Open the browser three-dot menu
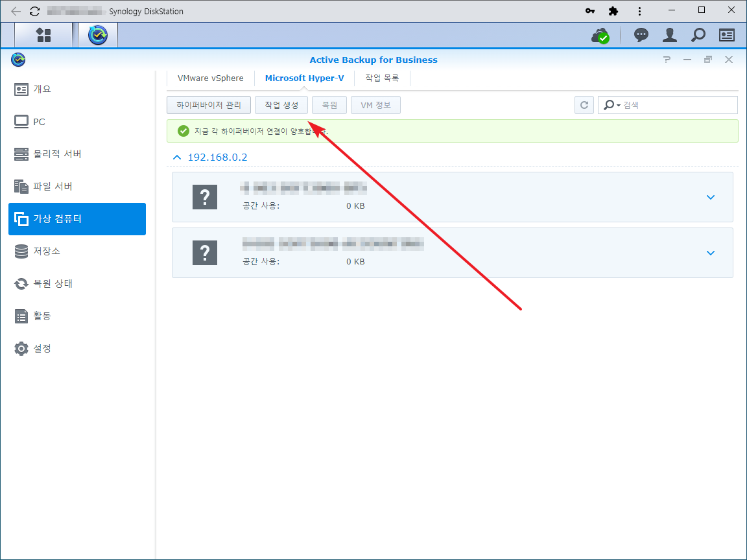Screen dimensions: 747x560 [x=639, y=11]
